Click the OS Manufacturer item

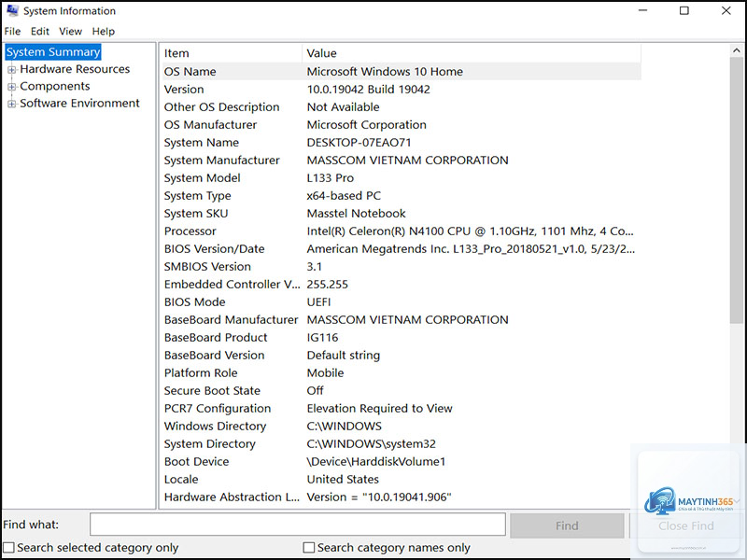coord(210,125)
